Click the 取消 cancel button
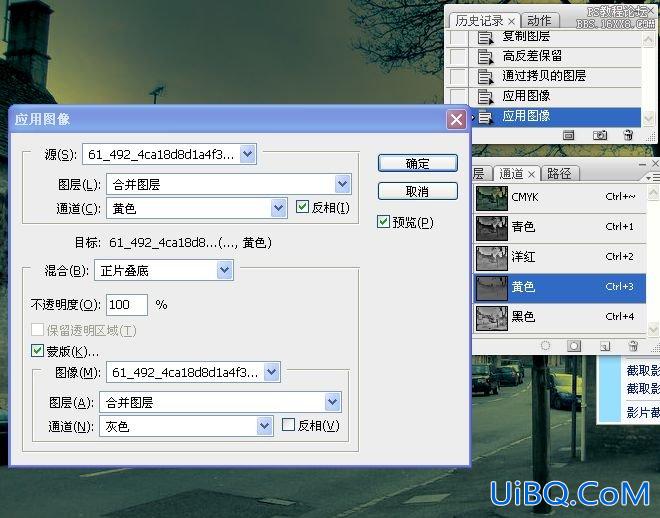The height and width of the screenshot is (518, 660). (x=418, y=191)
